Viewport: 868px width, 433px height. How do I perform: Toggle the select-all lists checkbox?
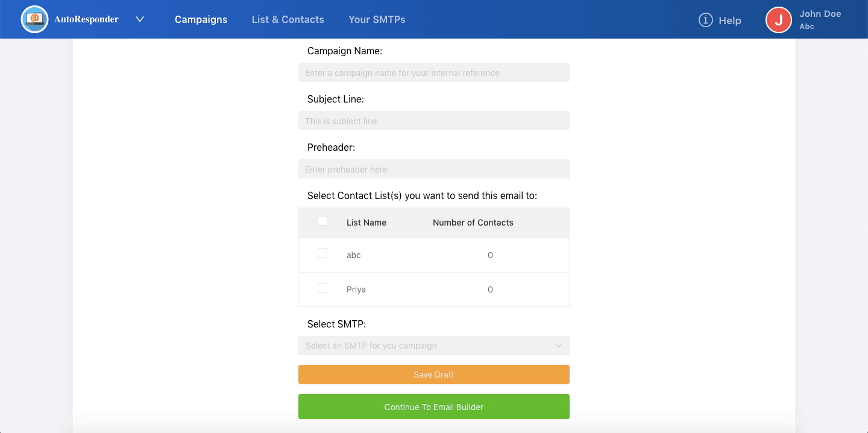tap(322, 221)
